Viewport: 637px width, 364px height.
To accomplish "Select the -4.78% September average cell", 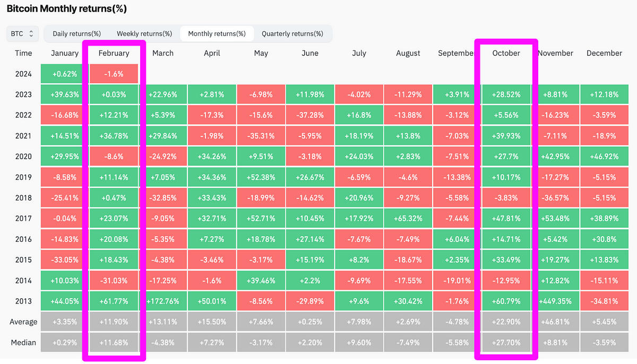I will pos(457,322).
